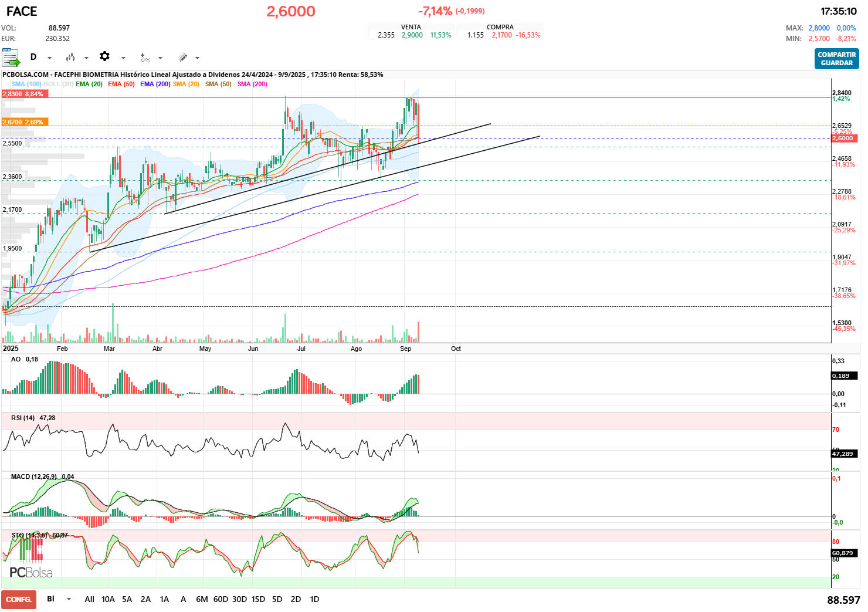Click the 47,289 RSI value tag
Image resolution: width=868 pixels, height=612 pixels.
[x=845, y=454]
